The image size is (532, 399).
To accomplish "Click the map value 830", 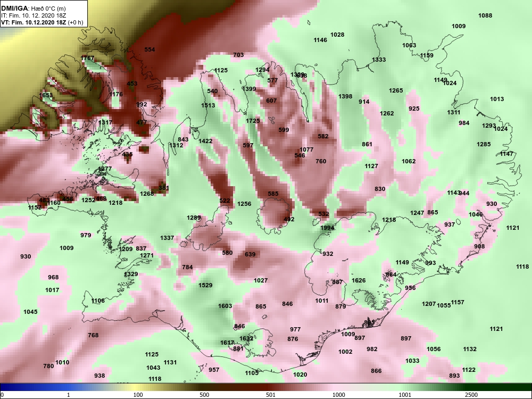I will (x=380, y=189).
